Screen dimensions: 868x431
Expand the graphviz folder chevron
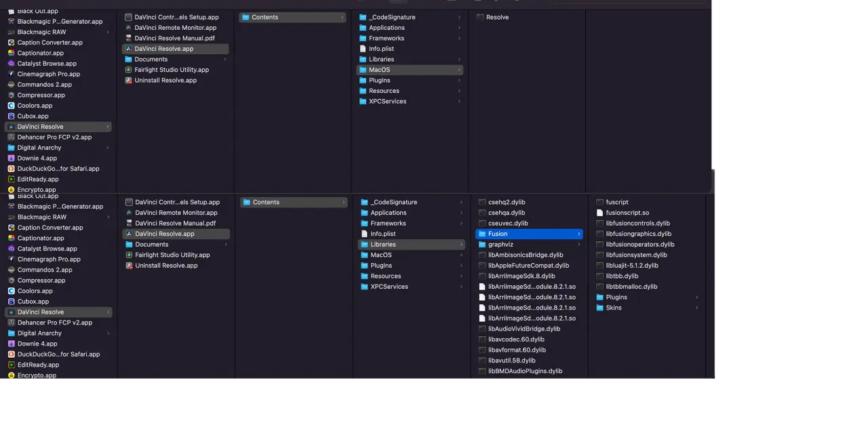(578, 245)
